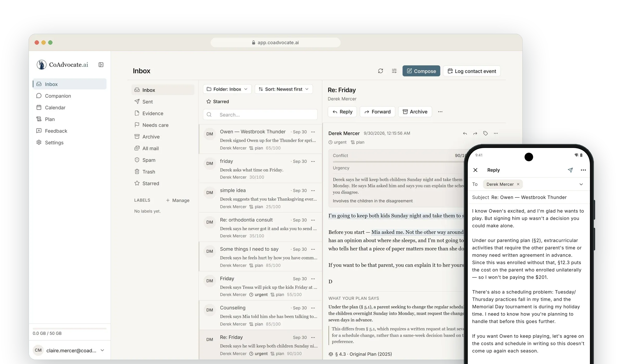This screenshot has width=624, height=364.
Task: Expand recipient fields chevron in mobile reply
Action: 581,184
